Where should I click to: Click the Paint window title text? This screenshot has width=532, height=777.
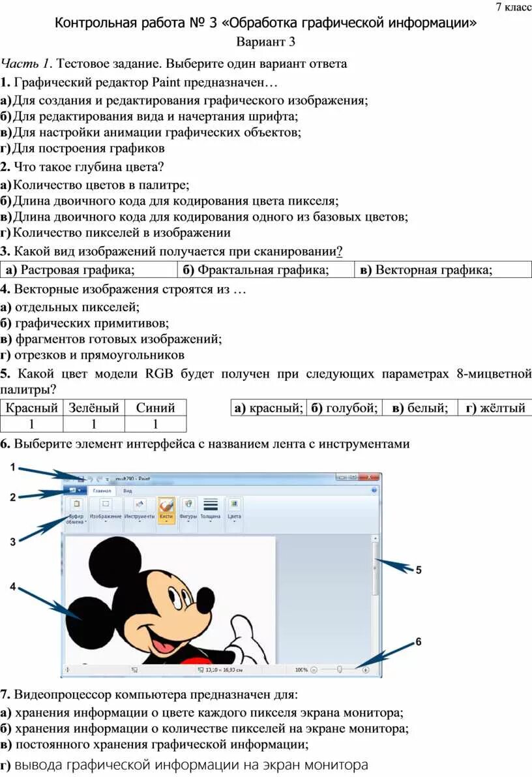point(132,479)
